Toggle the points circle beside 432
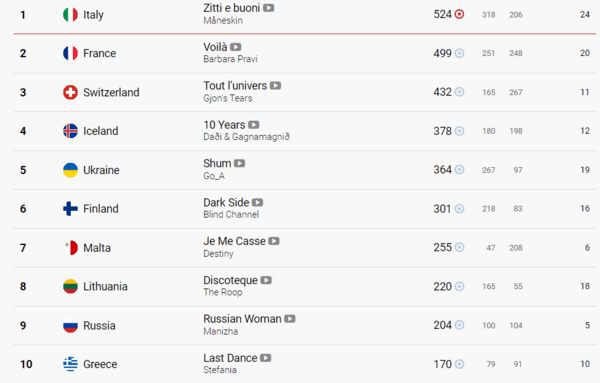The height and width of the screenshot is (383, 600). click(459, 92)
